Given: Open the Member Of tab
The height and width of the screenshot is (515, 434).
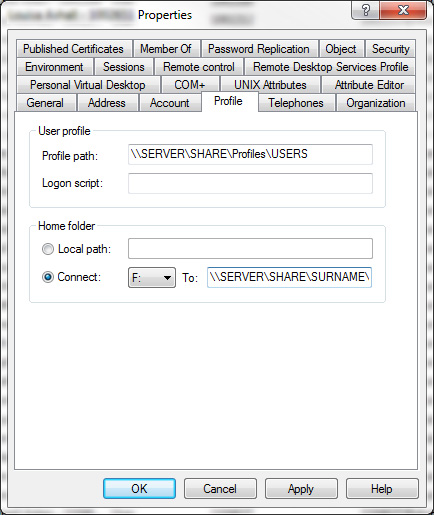Looking at the screenshot, I should pyautogui.click(x=166, y=49).
